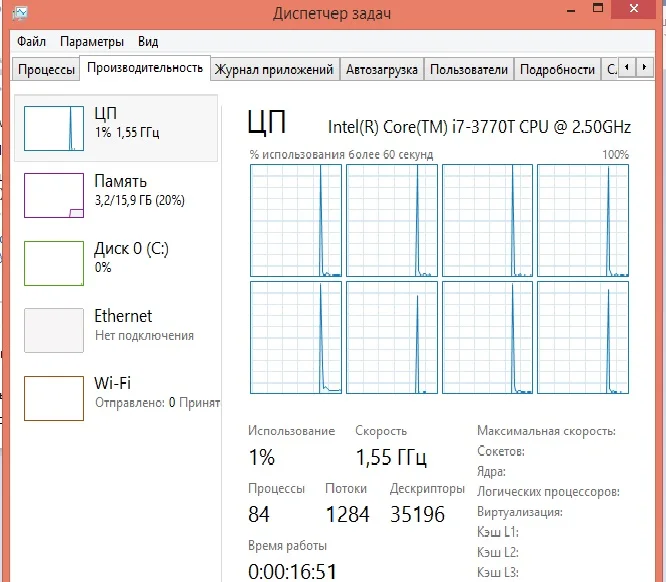Select the Производительность tab
Image resolution: width=666 pixels, height=582 pixels.
145,68
